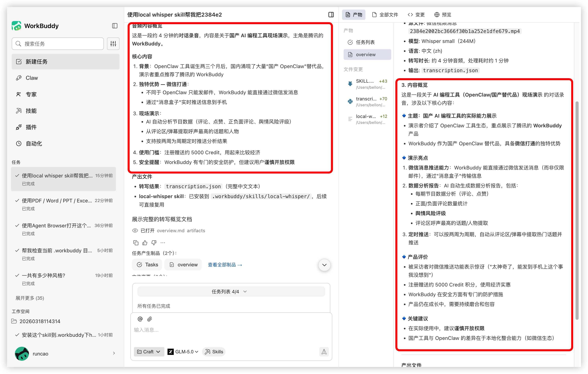Toggle the right artifacts panel icon
The image size is (588, 374).
331,15
